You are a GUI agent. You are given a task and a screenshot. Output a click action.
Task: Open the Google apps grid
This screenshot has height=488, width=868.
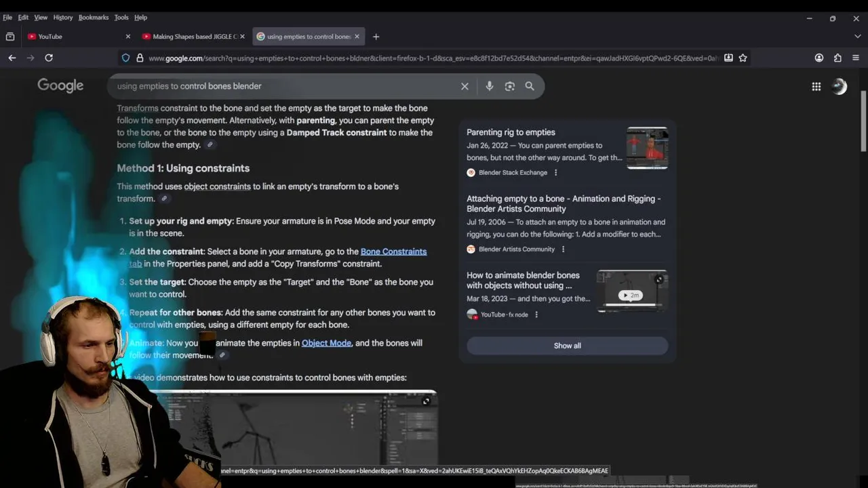(x=816, y=86)
